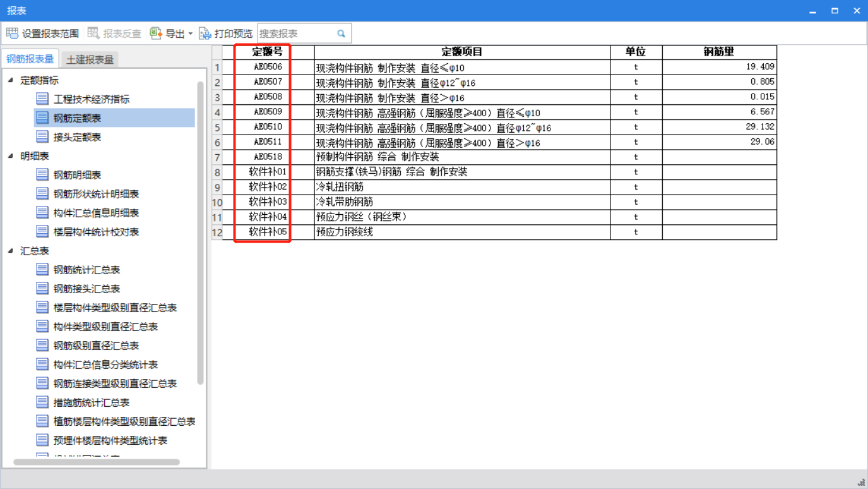Screen dimensions: 868x489
Task: Select row number 12 header
Action: coord(218,232)
